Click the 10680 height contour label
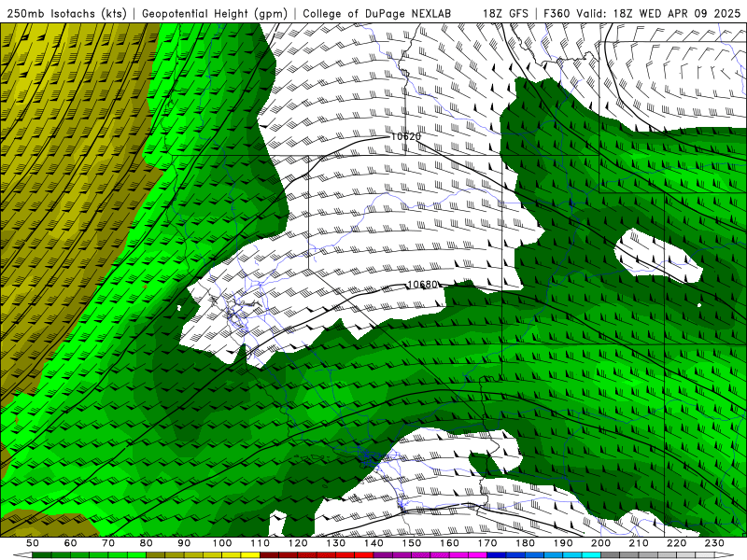 [x=423, y=285]
